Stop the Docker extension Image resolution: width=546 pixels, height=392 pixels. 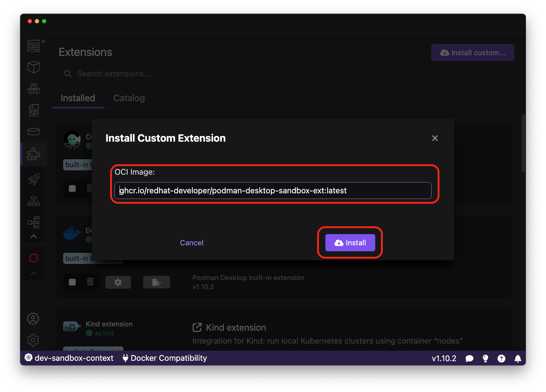pyautogui.click(x=72, y=282)
